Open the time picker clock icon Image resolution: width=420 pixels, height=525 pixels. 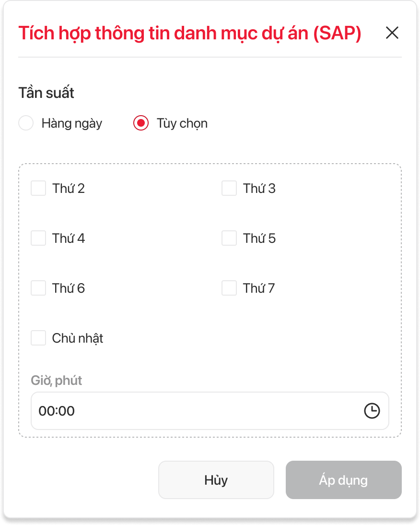[x=372, y=411]
